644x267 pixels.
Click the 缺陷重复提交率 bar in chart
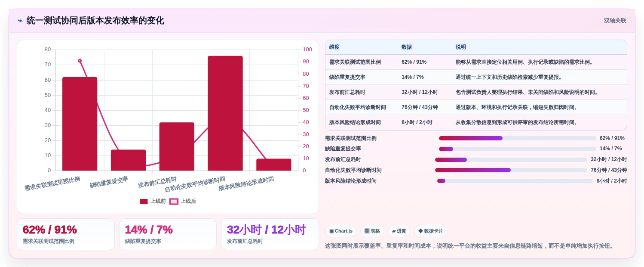pos(128,160)
